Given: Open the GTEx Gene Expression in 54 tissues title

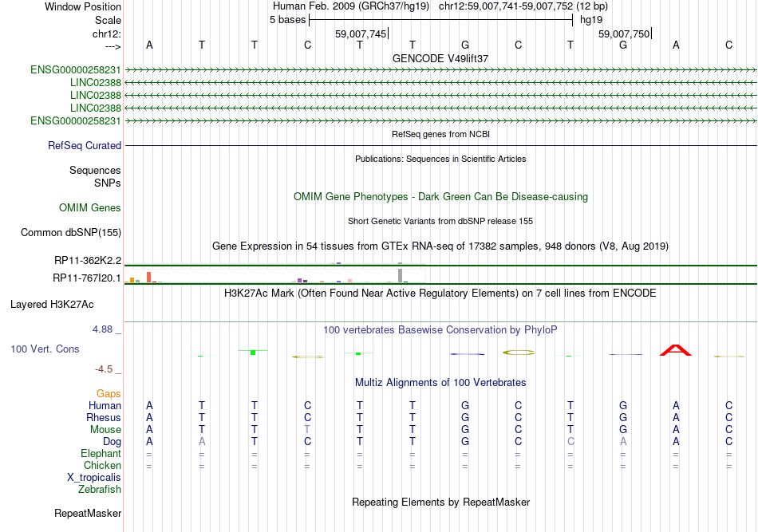Looking at the screenshot, I should (x=440, y=246).
